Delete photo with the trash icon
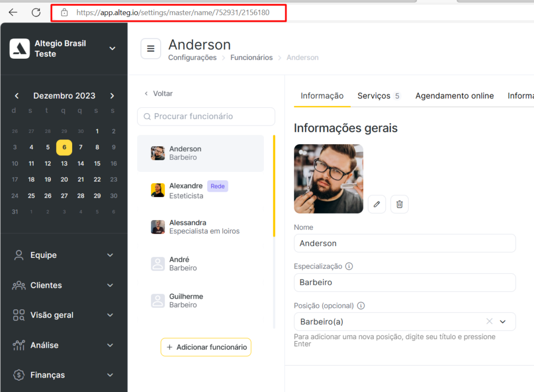 [399, 205]
